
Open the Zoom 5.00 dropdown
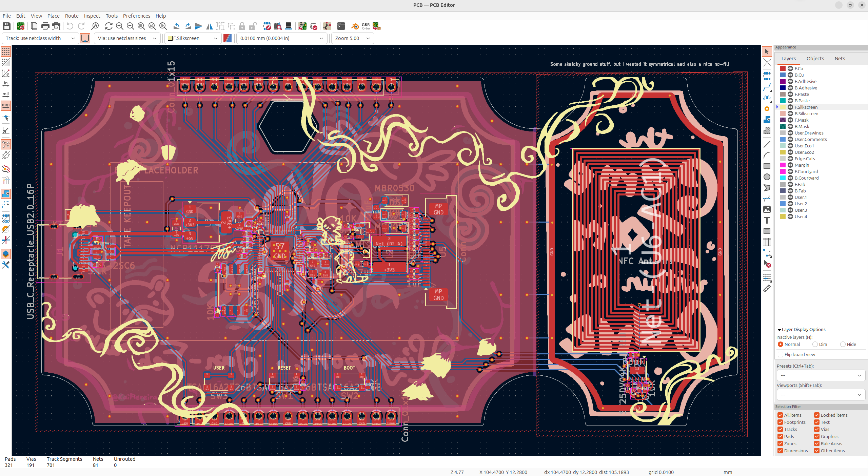click(352, 38)
